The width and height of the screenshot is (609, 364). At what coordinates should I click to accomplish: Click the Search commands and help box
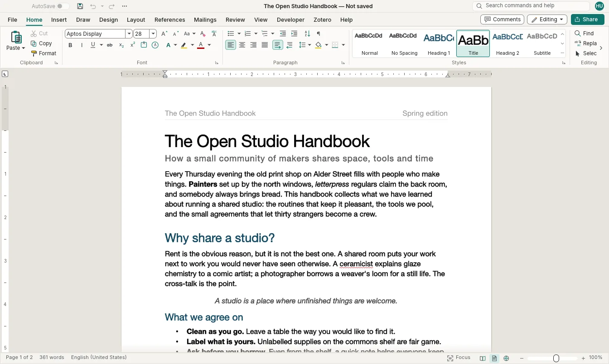coord(531,6)
